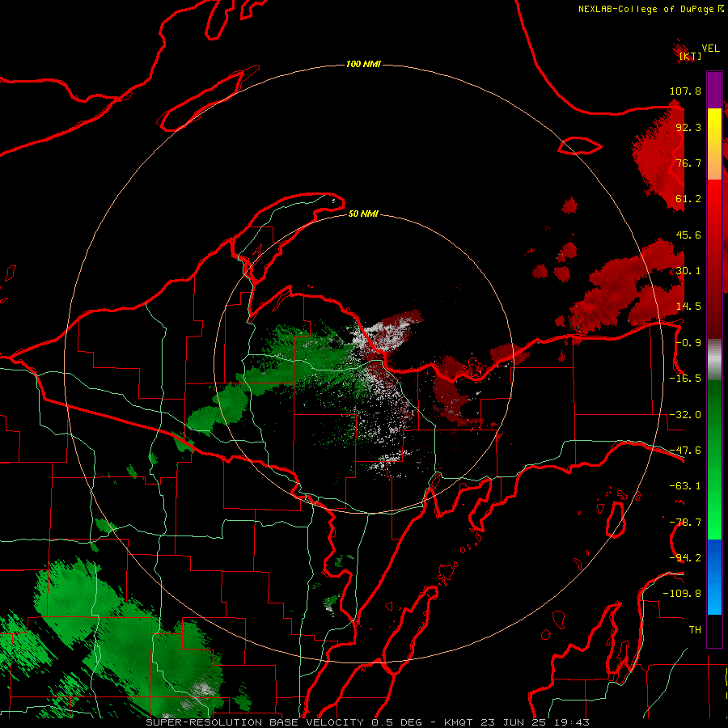Click the TH legend label
Image resolution: width=728 pixels, height=728 pixels.
[695, 629]
